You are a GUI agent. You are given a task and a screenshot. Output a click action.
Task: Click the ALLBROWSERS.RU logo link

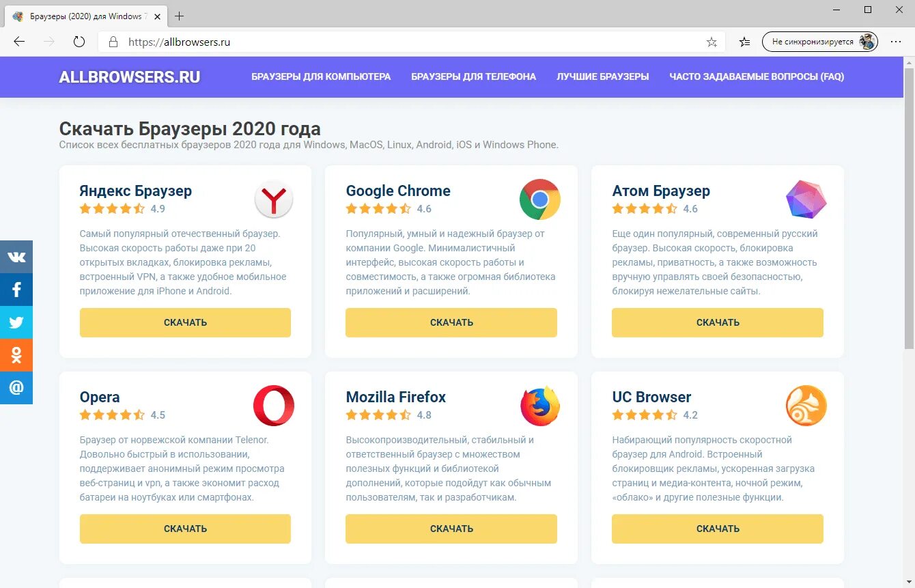(x=130, y=76)
